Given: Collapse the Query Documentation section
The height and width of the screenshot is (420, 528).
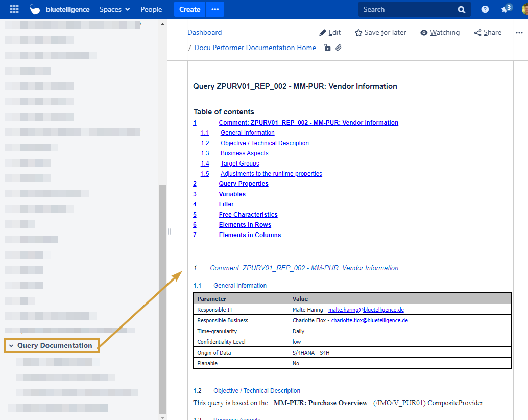Looking at the screenshot, I should 11,345.
